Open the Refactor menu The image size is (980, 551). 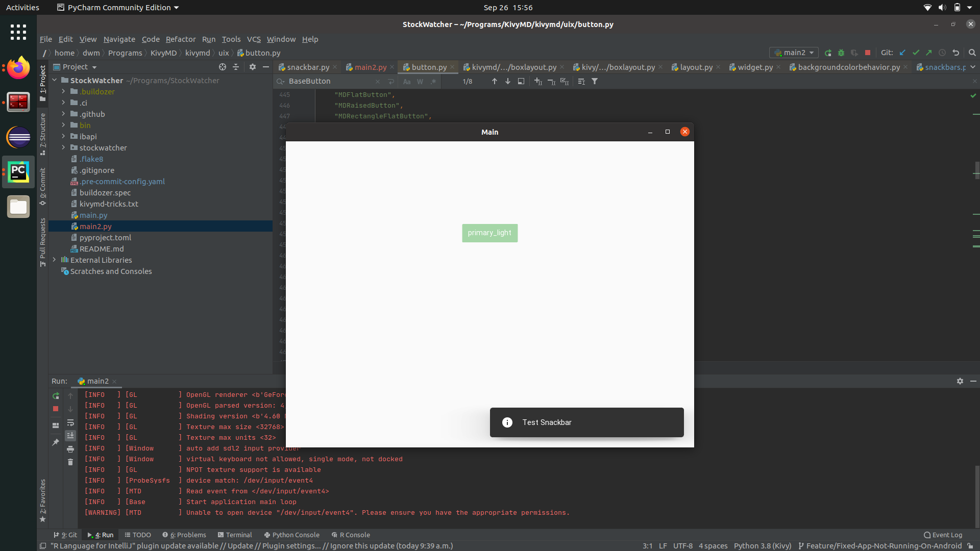tap(181, 39)
